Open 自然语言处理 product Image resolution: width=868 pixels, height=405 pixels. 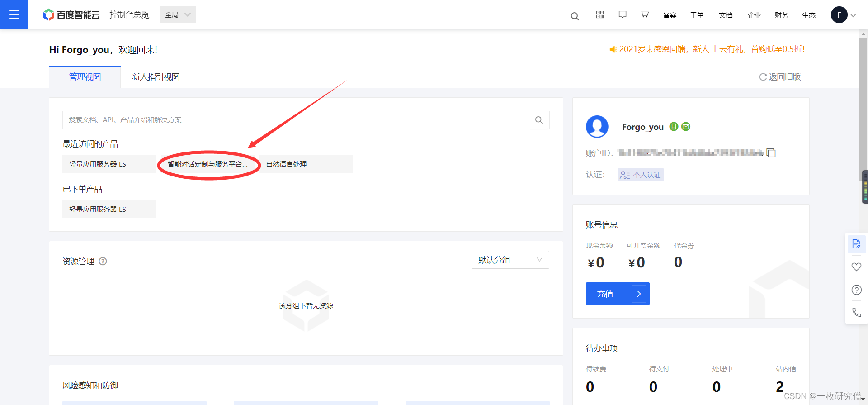coord(306,164)
